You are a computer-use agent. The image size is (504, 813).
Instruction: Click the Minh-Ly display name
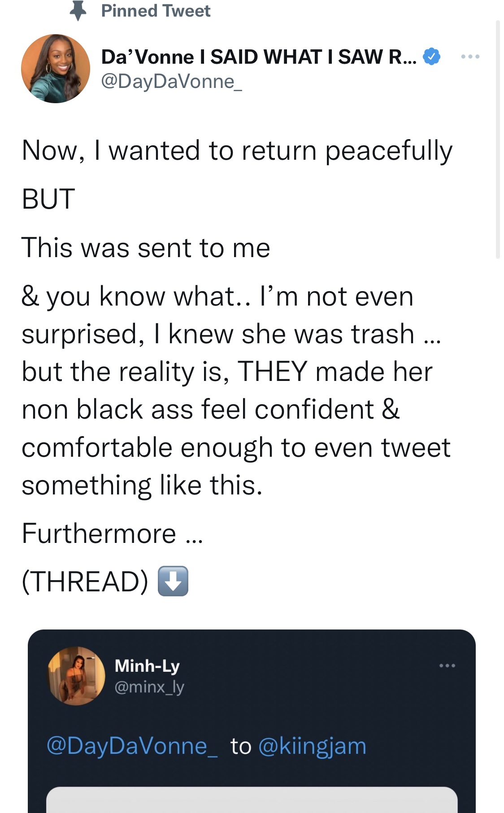147,665
